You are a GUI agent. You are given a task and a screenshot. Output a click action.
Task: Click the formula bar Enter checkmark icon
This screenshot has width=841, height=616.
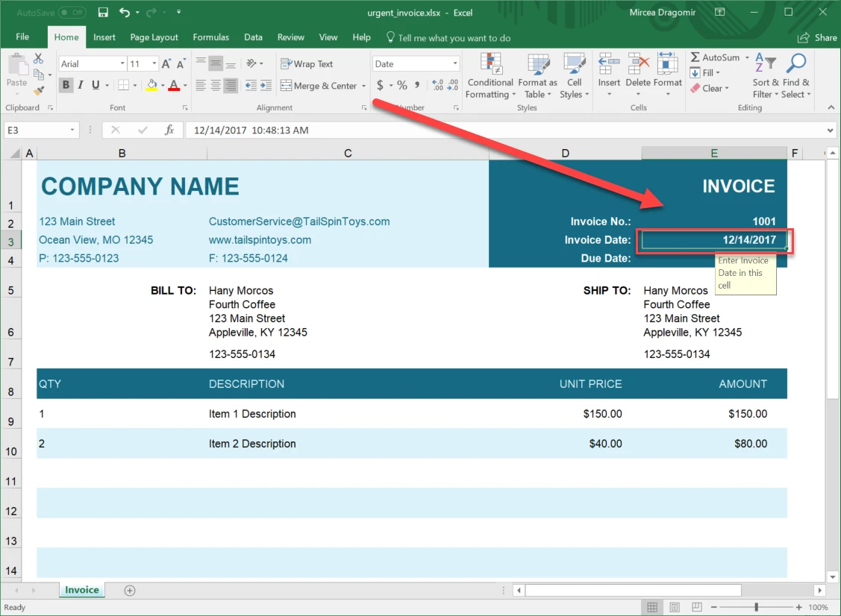click(143, 130)
